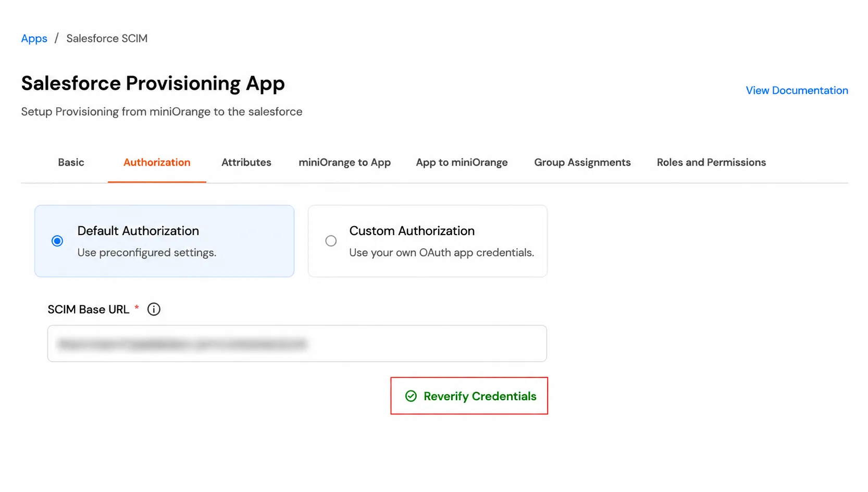Screen dimensions: 868x492
Task: Open the App to miniOrange tab
Action: click(x=462, y=163)
